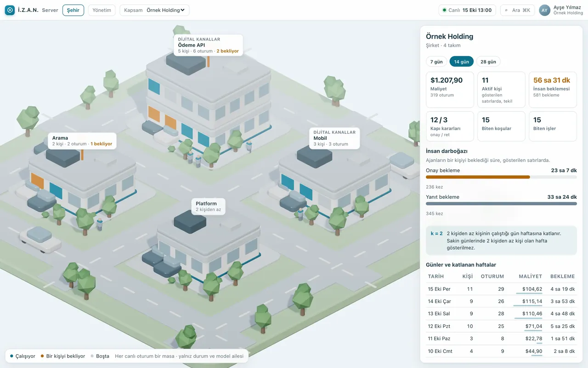
Task: Click the 12 / 3 Kapı kararları card
Action: point(450,126)
